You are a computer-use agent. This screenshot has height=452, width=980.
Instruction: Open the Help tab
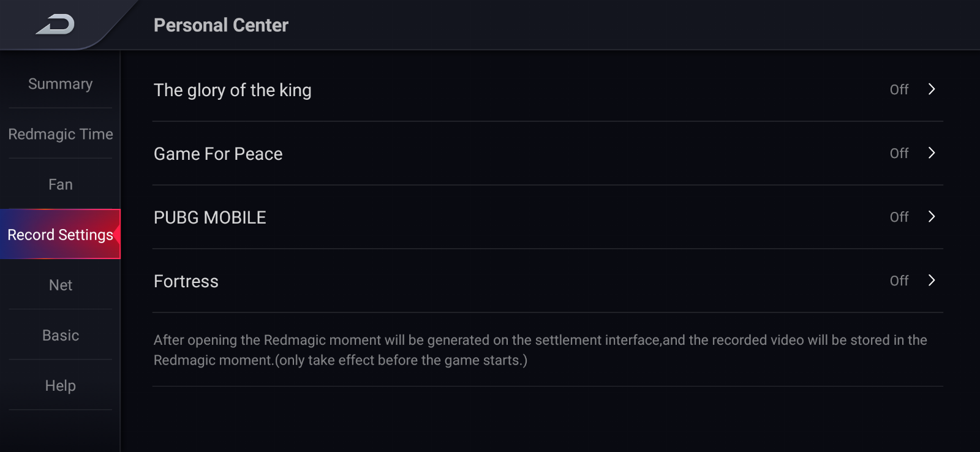(x=60, y=385)
